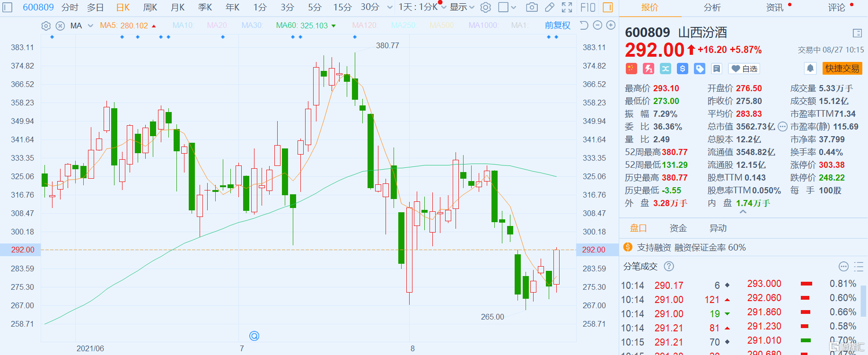The height and width of the screenshot is (355, 868).
Task: Expand more time intervals after 30分
Action: click(390, 7)
